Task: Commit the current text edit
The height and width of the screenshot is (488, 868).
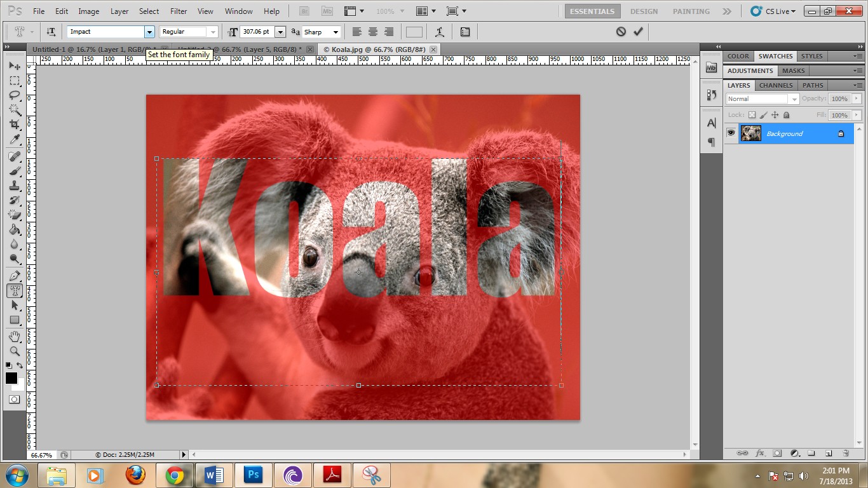Action: pos(638,32)
